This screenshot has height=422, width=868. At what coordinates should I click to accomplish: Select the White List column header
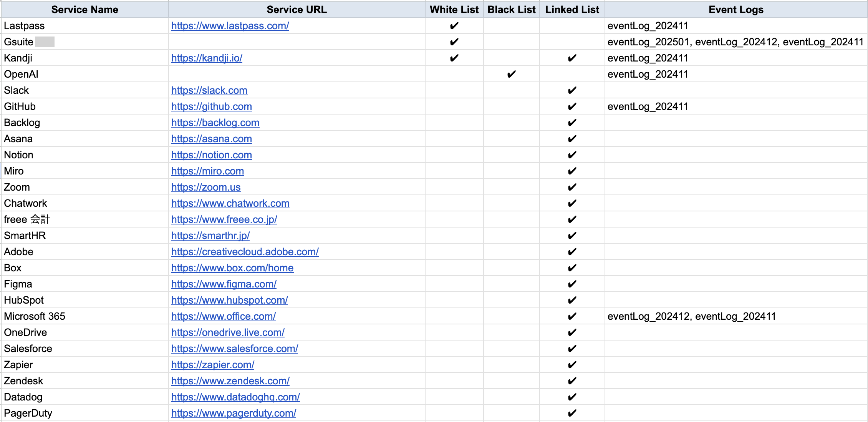454,10
